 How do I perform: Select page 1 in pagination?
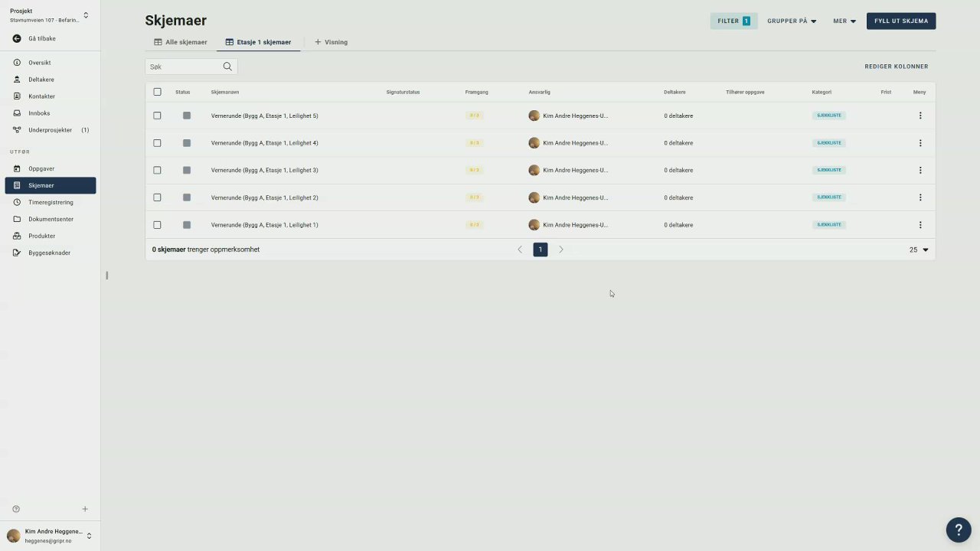(x=541, y=249)
